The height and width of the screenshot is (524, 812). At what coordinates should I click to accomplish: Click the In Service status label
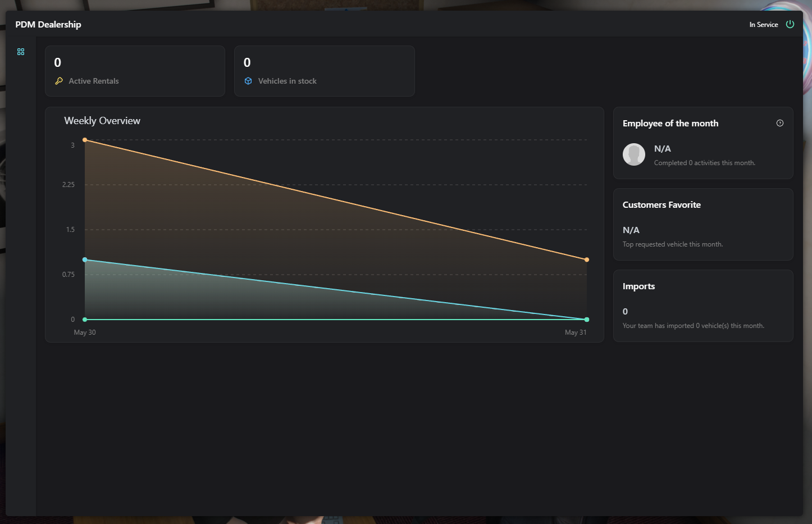(x=763, y=25)
